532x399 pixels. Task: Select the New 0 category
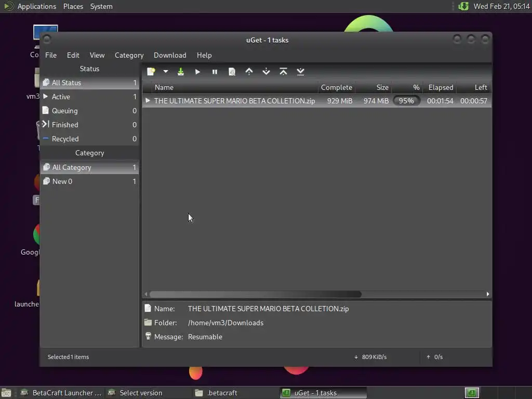[x=90, y=181]
